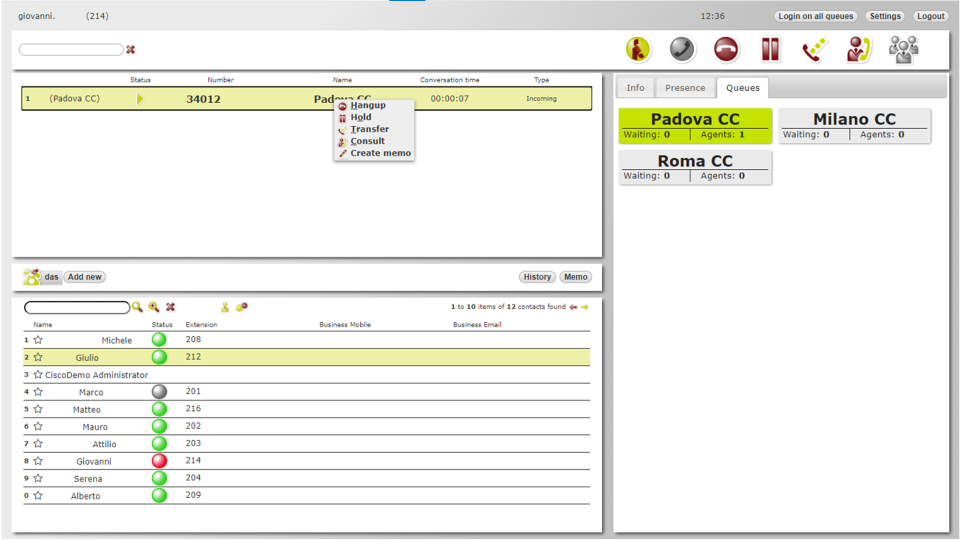This screenshot has height=540, width=960.
Task: Choose Consult from the context menu
Action: (x=367, y=141)
